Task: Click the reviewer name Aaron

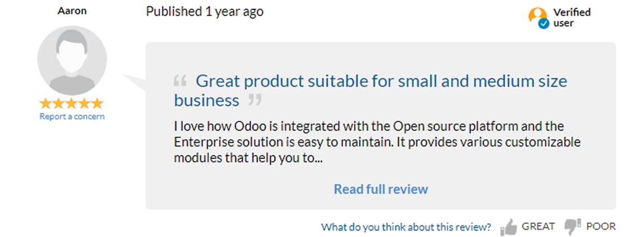Action: point(72,11)
